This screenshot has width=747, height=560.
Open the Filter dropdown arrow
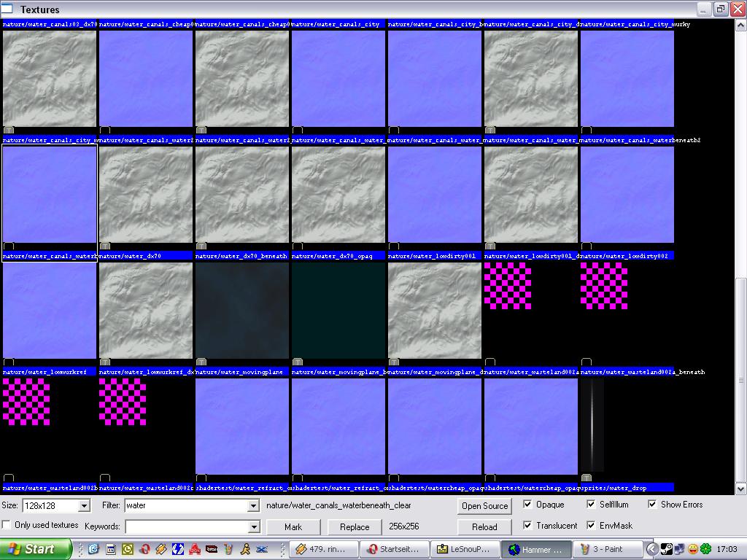pos(253,506)
